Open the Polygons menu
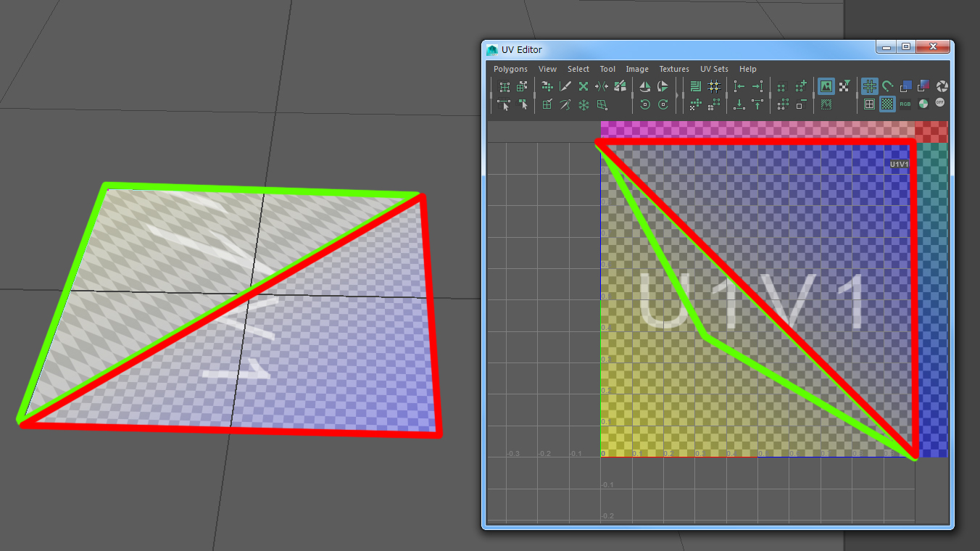Viewport: 980px width, 551px height. pyautogui.click(x=511, y=69)
